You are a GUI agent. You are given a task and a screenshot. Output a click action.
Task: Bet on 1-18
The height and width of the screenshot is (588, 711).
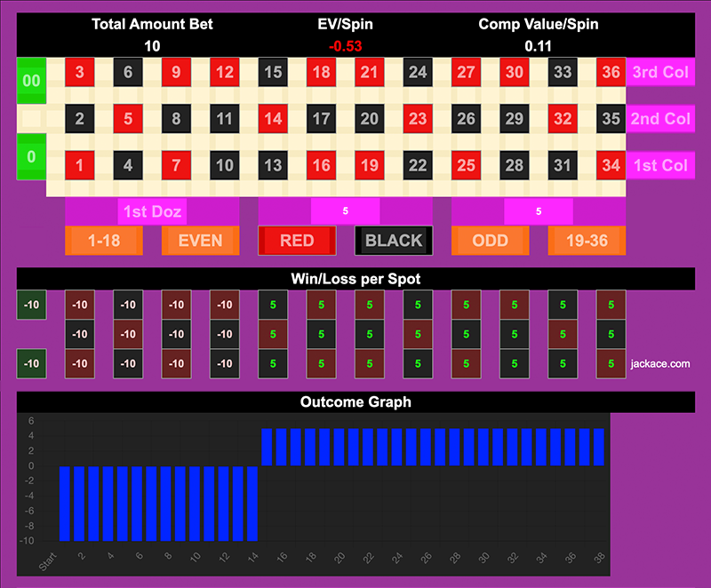[x=104, y=240]
